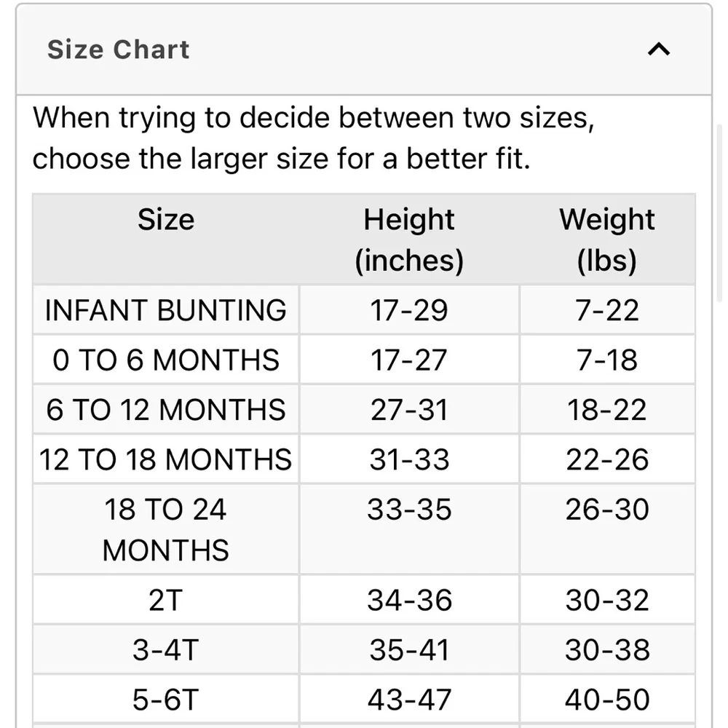
Task: Click the 18 TO 24 MONTHS size cell
Action: pyautogui.click(x=166, y=529)
